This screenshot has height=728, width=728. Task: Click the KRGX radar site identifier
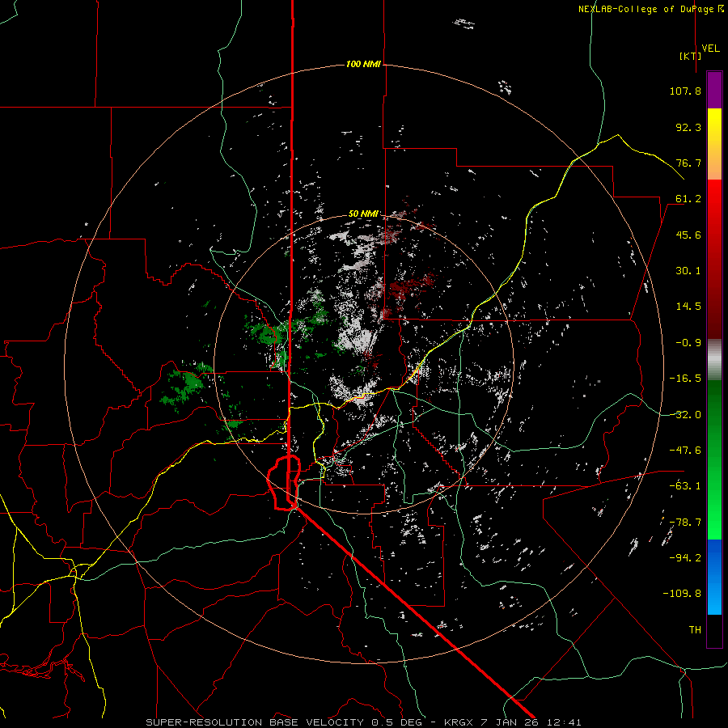click(x=459, y=722)
